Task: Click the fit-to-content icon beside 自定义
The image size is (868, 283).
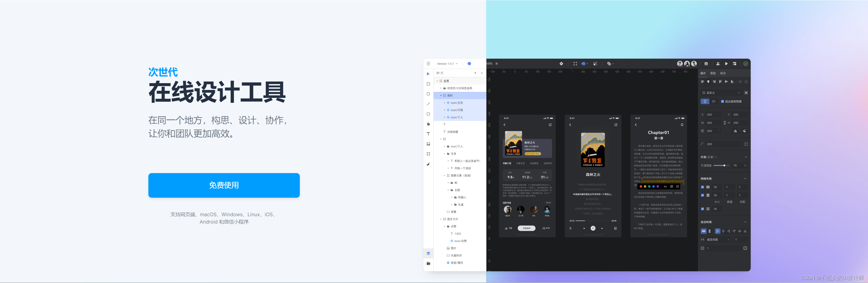Action: 746,93
